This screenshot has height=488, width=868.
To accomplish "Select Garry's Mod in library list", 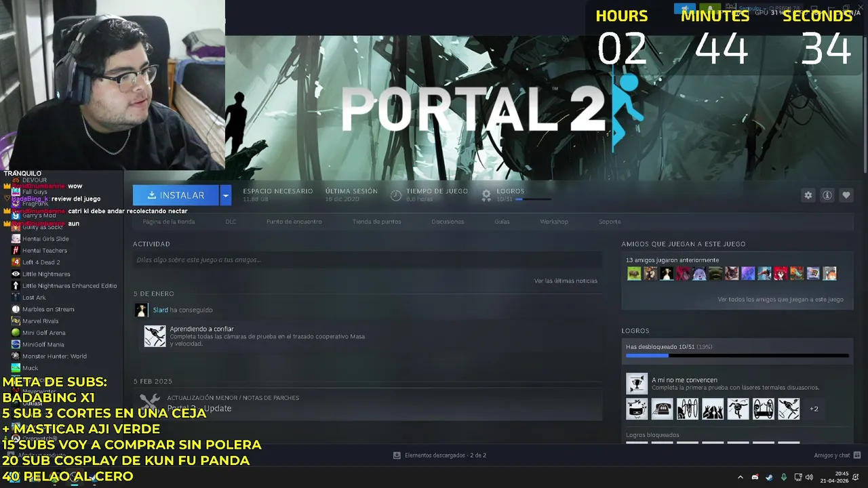I will point(39,216).
